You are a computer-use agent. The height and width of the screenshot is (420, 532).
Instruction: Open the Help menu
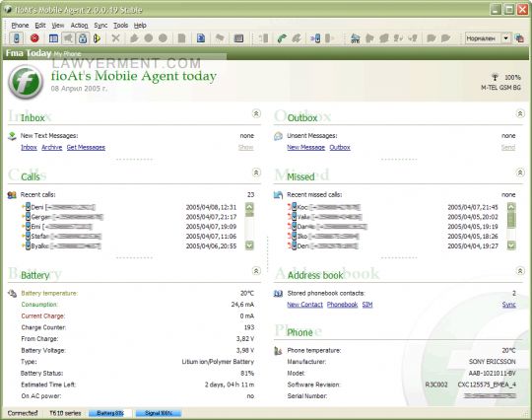pos(140,26)
